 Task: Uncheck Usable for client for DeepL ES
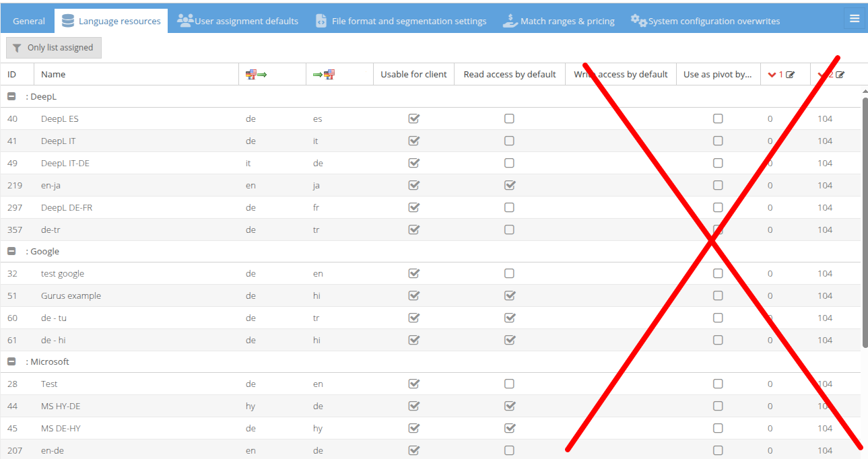tap(413, 118)
